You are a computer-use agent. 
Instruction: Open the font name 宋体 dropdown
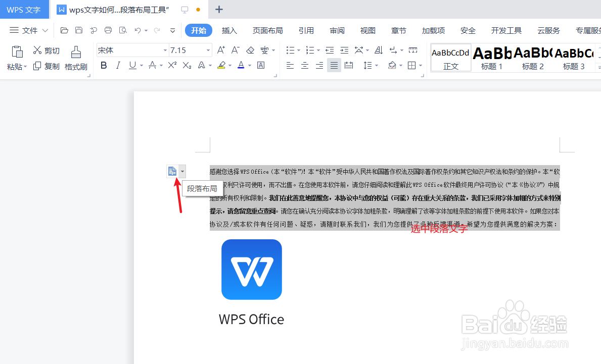pos(165,50)
